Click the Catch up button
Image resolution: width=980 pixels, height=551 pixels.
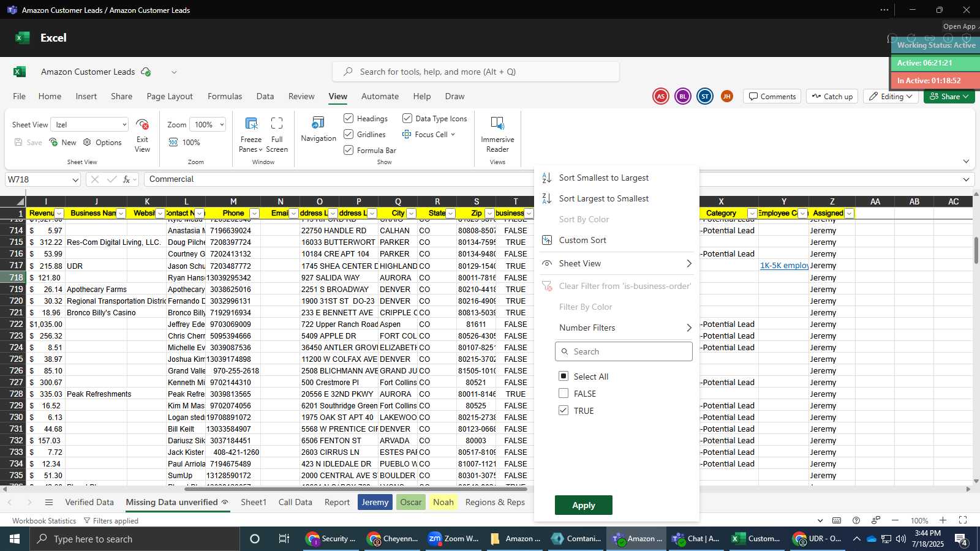pyautogui.click(x=832, y=96)
